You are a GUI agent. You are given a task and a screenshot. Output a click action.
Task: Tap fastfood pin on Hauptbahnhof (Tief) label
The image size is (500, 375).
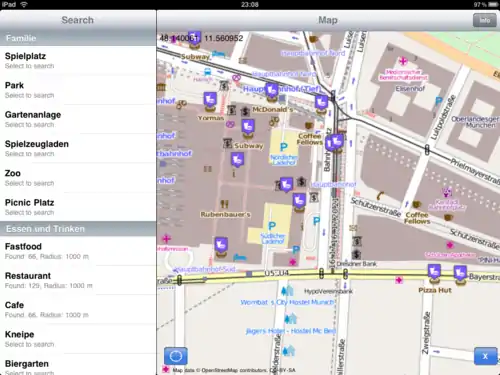[x=271, y=91]
